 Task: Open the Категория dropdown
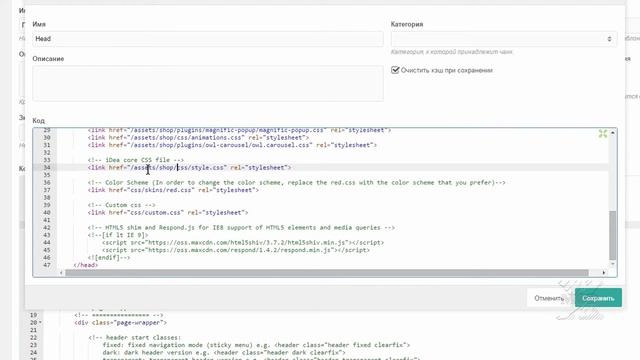click(504, 39)
